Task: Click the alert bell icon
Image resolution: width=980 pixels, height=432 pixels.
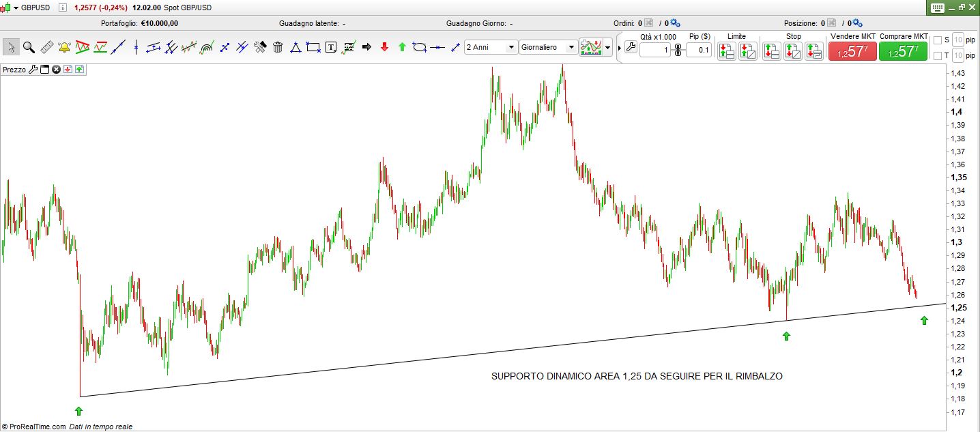Action: click(65, 47)
